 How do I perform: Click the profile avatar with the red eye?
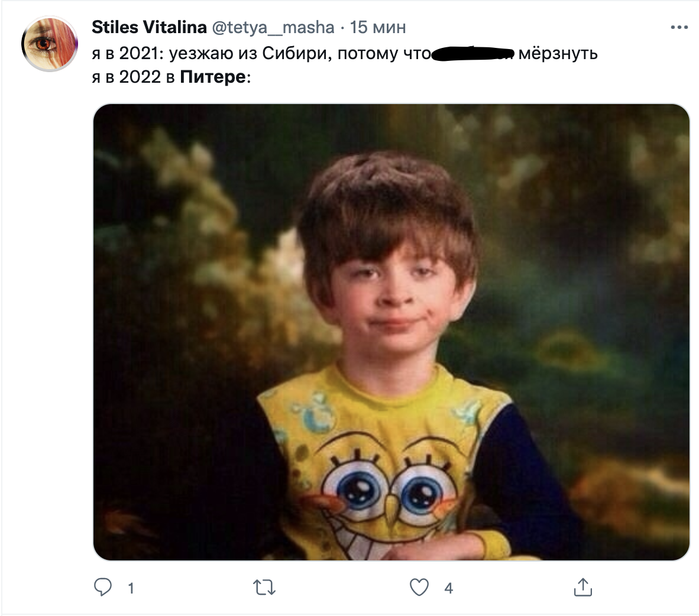pos(50,44)
